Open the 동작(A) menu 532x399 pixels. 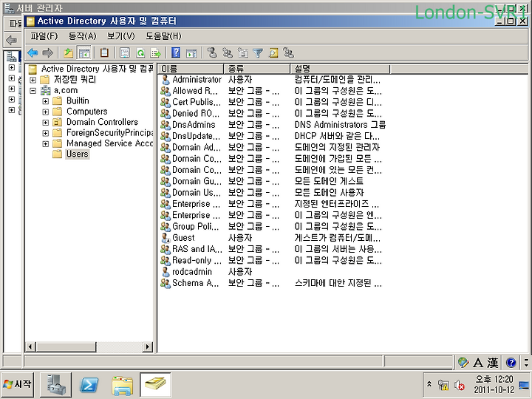83,36
